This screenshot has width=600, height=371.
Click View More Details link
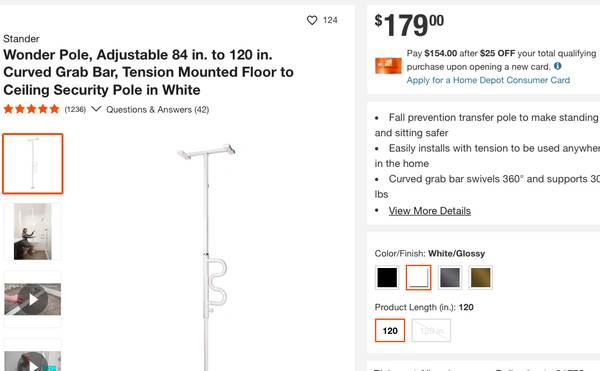pyautogui.click(x=430, y=211)
